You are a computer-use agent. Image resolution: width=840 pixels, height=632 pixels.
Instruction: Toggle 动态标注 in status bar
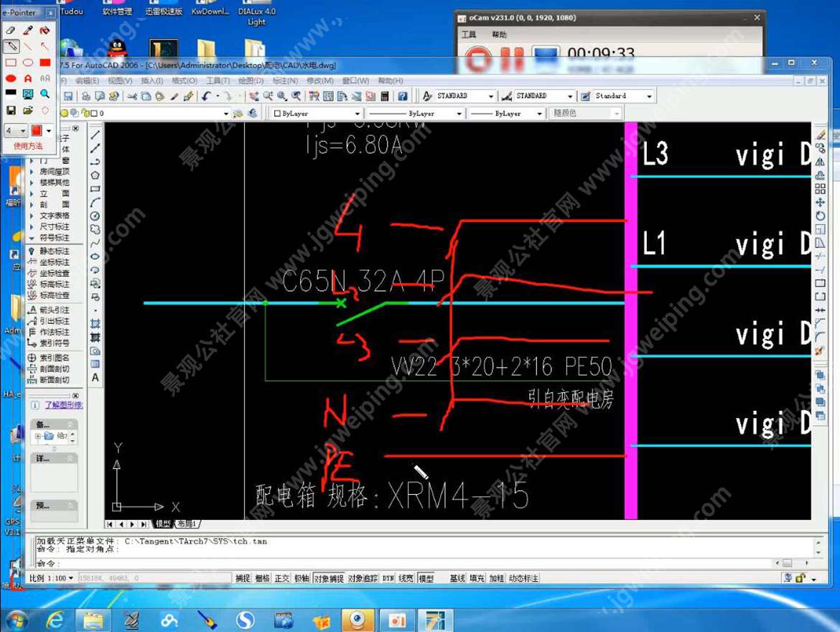[x=523, y=578]
